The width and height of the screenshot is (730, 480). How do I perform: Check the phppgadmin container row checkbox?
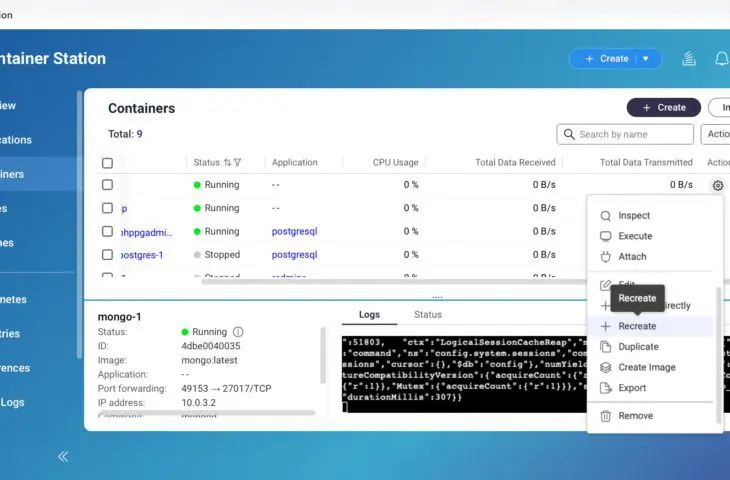coord(108,231)
